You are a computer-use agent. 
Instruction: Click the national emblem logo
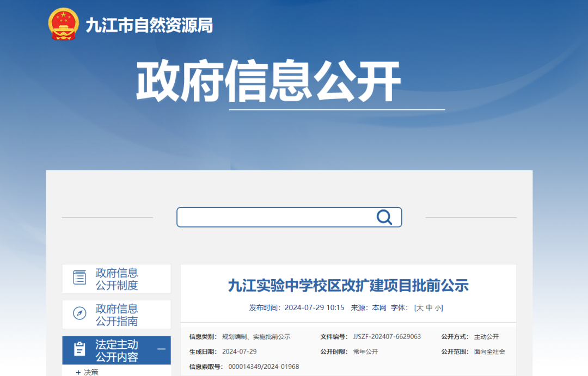63,24
